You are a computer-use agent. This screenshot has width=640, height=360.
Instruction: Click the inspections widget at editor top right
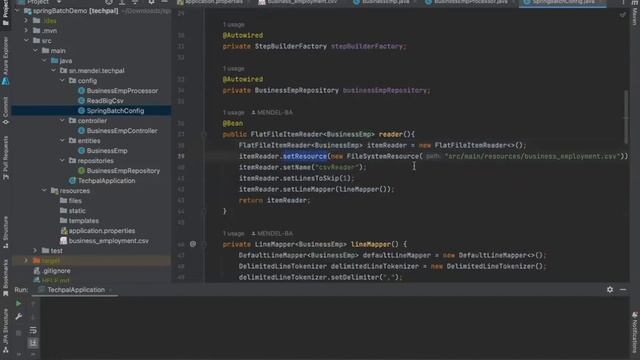click(x=622, y=15)
